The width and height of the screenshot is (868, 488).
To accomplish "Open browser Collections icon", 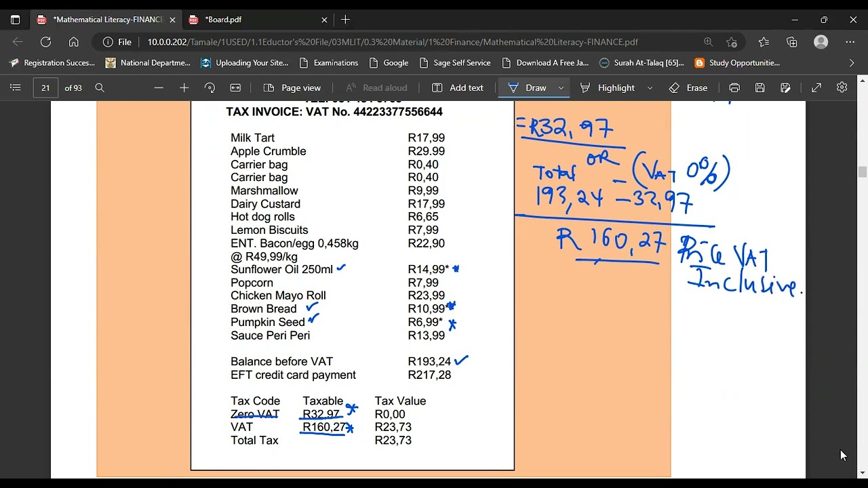I will click(791, 42).
